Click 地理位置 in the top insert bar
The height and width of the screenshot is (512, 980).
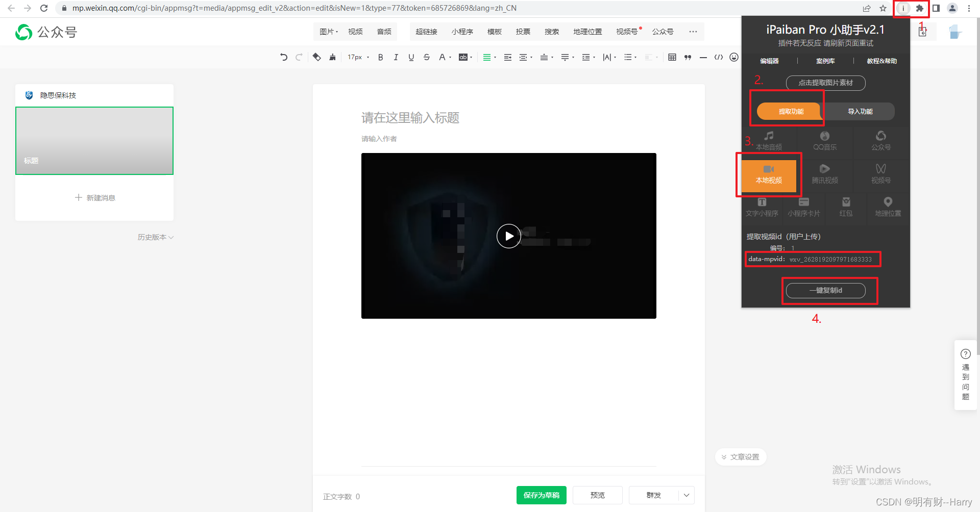click(587, 32)
